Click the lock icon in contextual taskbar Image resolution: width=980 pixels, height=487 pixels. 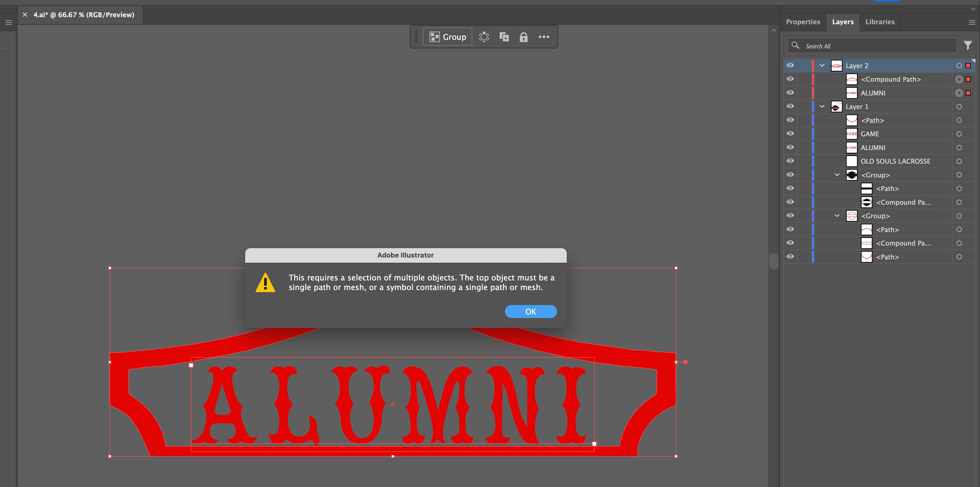click(524, 37)
